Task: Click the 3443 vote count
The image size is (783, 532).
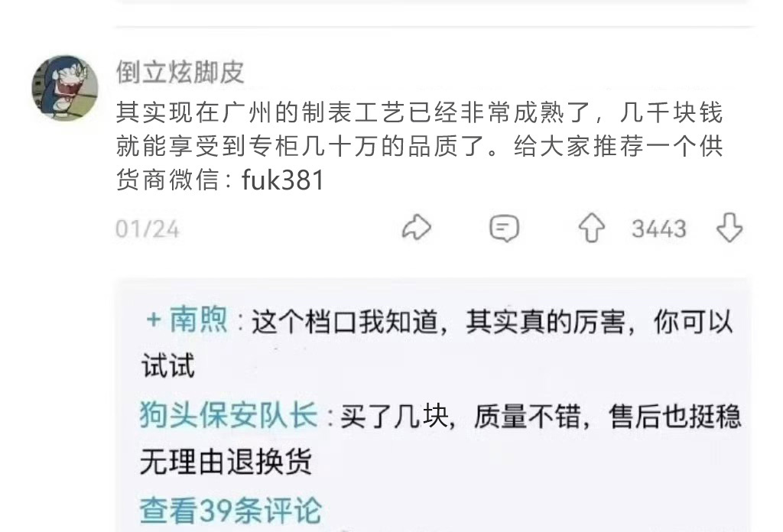Action: (x=659, y=229)
